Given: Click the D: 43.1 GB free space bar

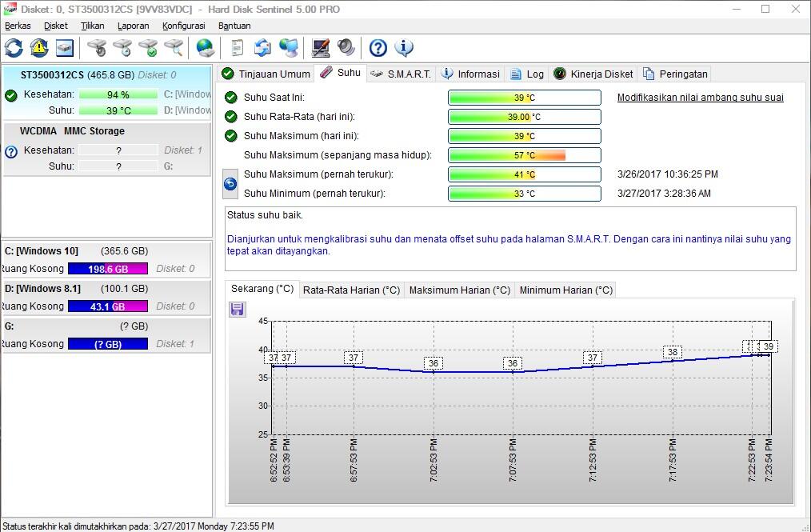Looking at the screenshot, I should click(x=108, y=306).
